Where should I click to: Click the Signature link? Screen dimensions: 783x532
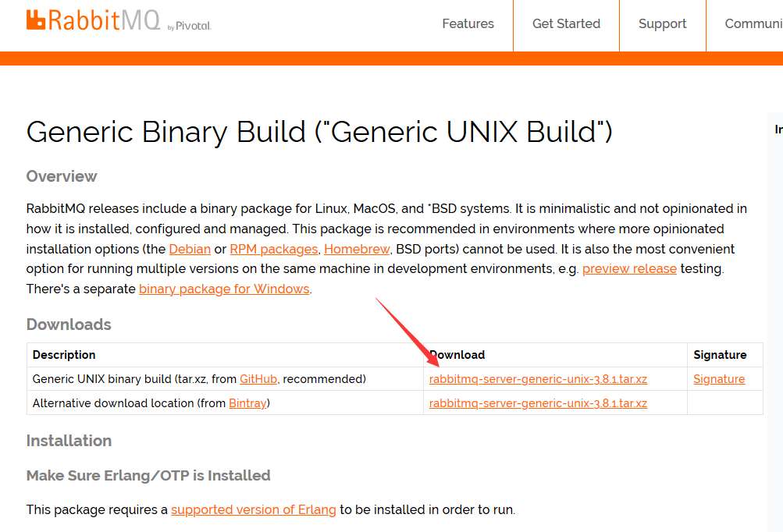[718, 378]
